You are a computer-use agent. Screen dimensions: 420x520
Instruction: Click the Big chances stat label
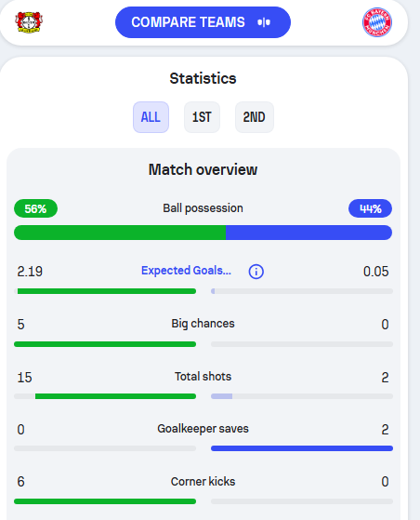click(203, 324)
